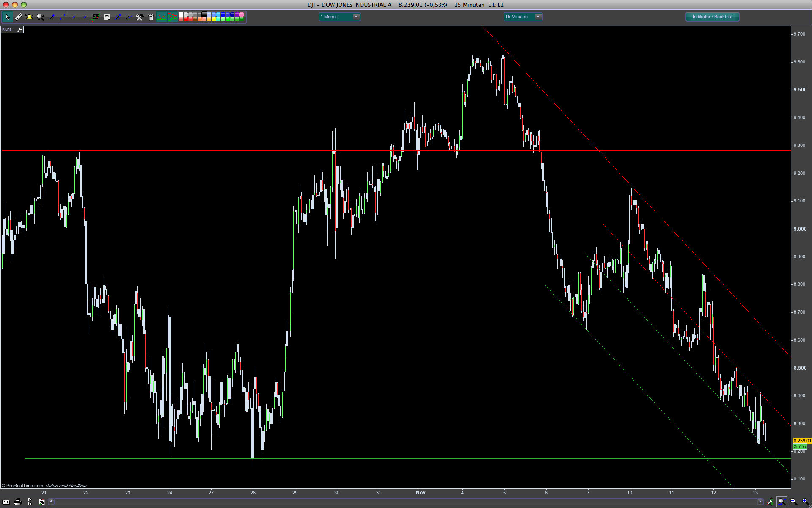Click the trash can delete icon
The width and height of the screenshot is (812, 508).
[151, 17]
